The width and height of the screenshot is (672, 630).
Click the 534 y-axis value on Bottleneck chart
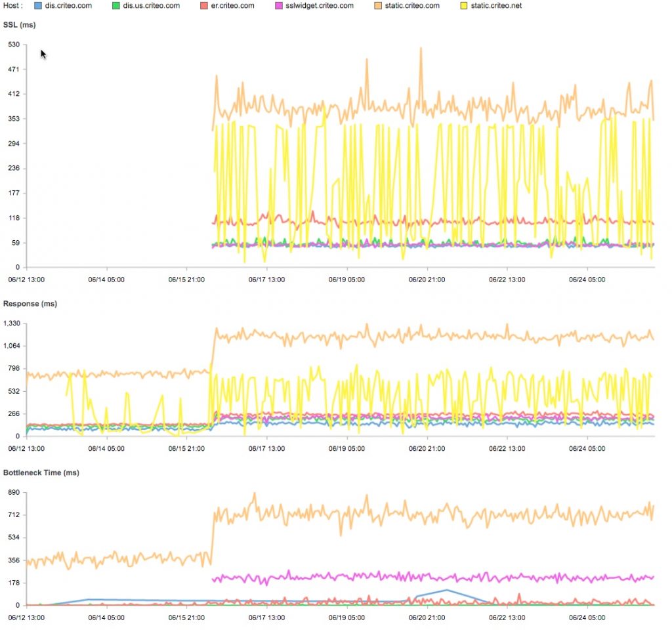click(14, 537)
